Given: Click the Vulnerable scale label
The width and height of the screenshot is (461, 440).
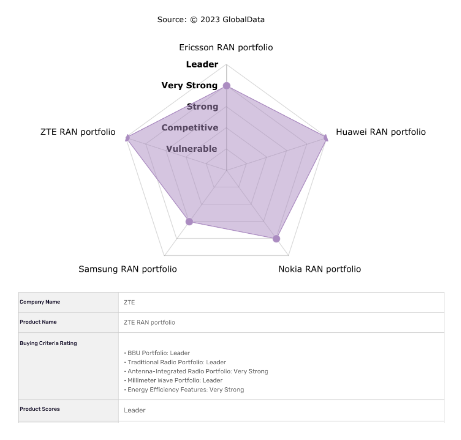Looking at the screenshot, I should click(x=192, y=149).
